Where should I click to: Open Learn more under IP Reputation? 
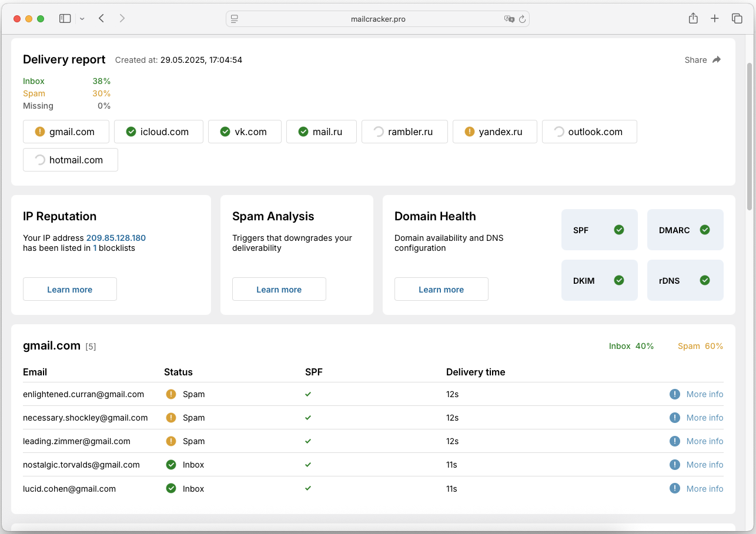[x=70, y=289]
